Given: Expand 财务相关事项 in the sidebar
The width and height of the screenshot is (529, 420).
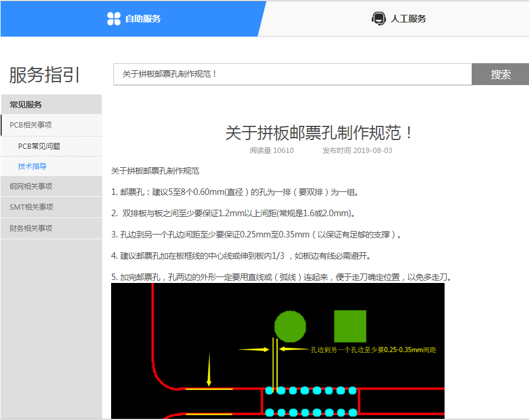Looking at the screenshot, I should tap(31, 228).
